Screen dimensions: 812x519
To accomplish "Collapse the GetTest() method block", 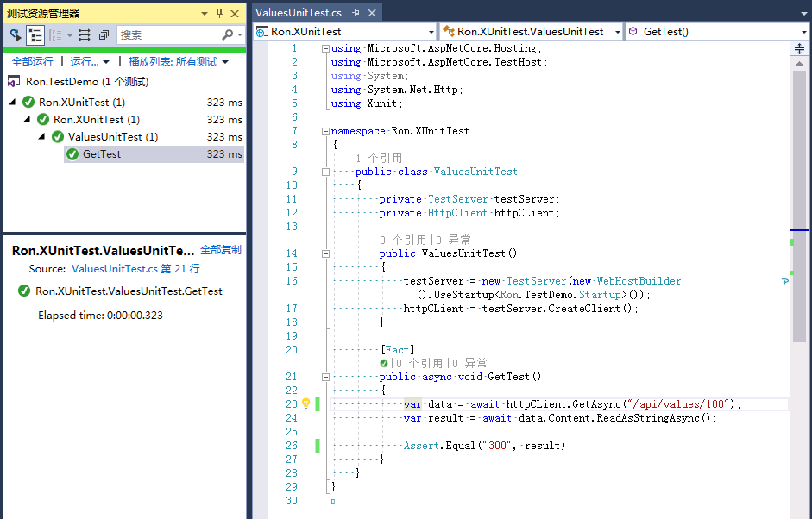I will click(325, 378).
